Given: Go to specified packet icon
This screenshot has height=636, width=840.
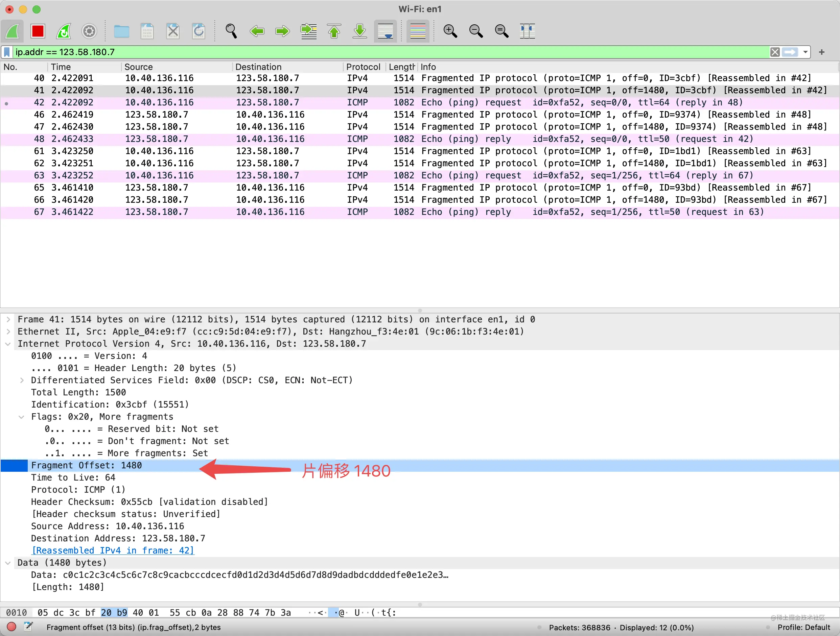Looking at the screenshot, I should tap(309, 31).
